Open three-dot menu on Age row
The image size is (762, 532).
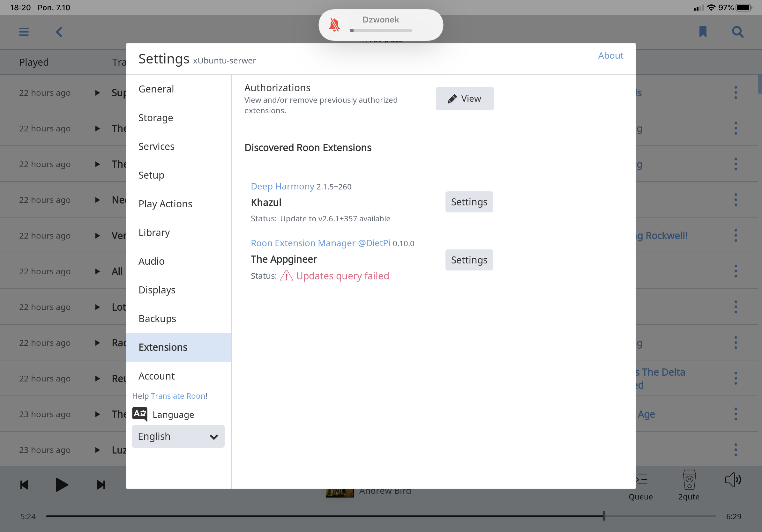[x=736, y=414]
